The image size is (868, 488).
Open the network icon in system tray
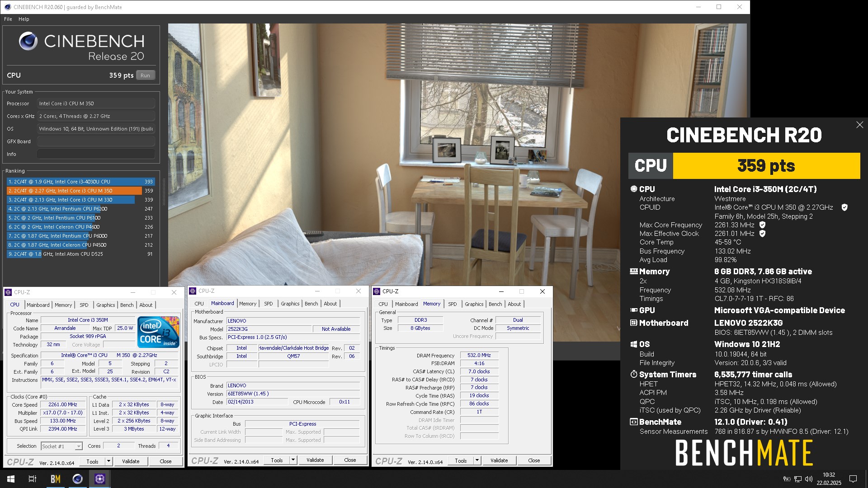pyautogui.click(x=798, y=479)
